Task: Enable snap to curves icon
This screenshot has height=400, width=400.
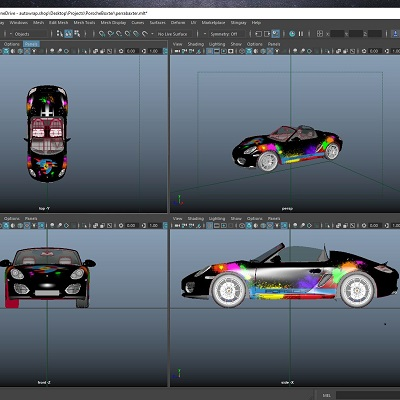Action: (111, 34)
